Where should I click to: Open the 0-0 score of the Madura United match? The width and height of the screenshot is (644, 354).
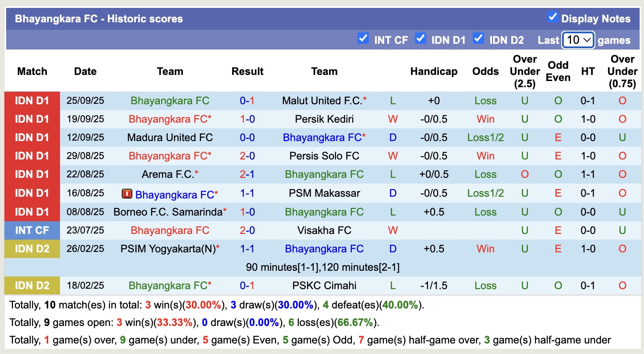click(247, 138)
